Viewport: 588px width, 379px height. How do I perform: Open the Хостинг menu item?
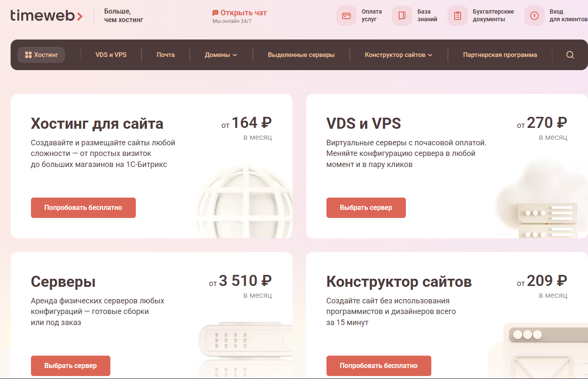click(41, 55)
